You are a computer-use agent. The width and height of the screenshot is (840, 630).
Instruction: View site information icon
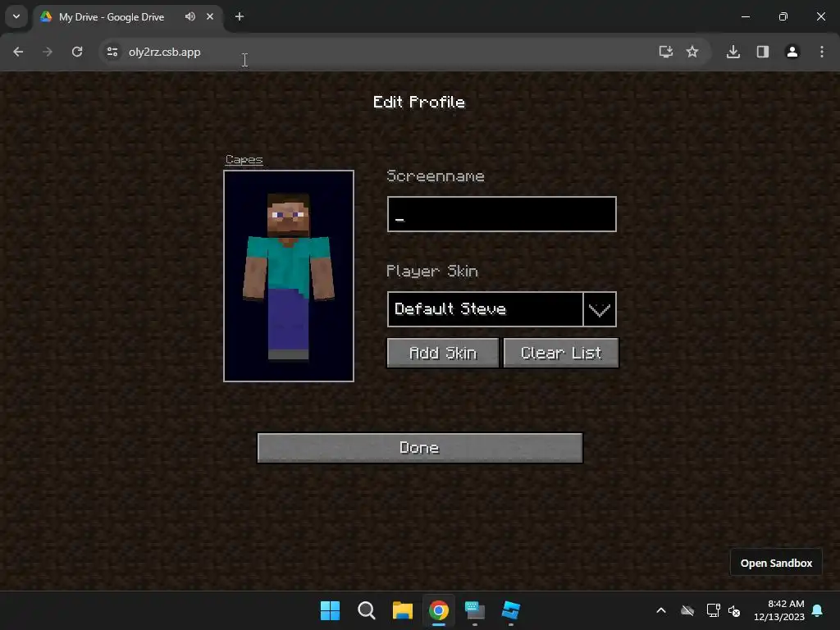pyautogui.click(x=112, y=52)
